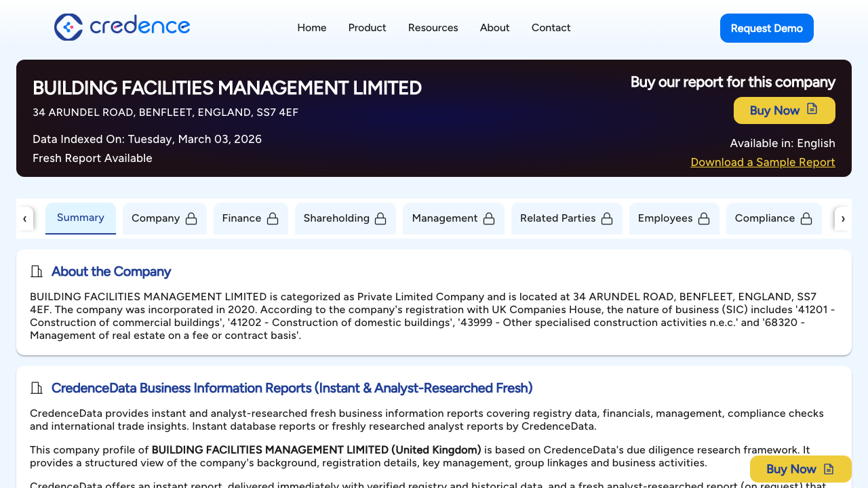The width and height of the screenshot is (868, 488).
Task: Open the Download a Sample Report link
Action: [x=762, y=162]
